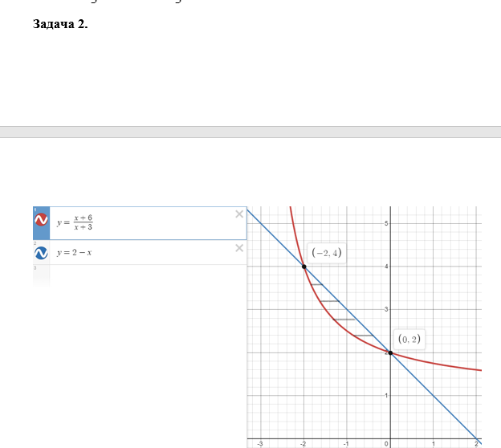Select the y = 2 − x expression row

(140, 252)
